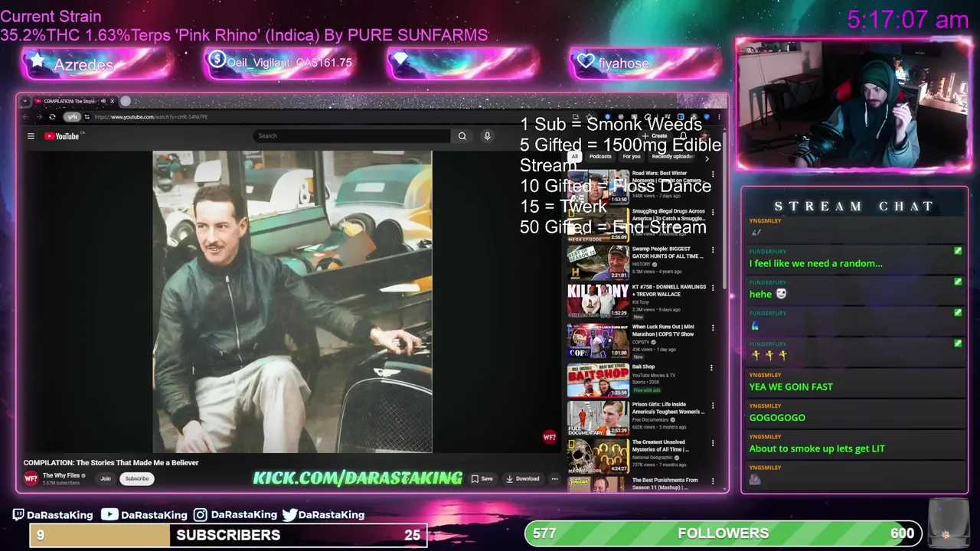Open more actions three-dot under the video
Image resolution: width=980 pixels, height=551 pixels.
[554, 478]
